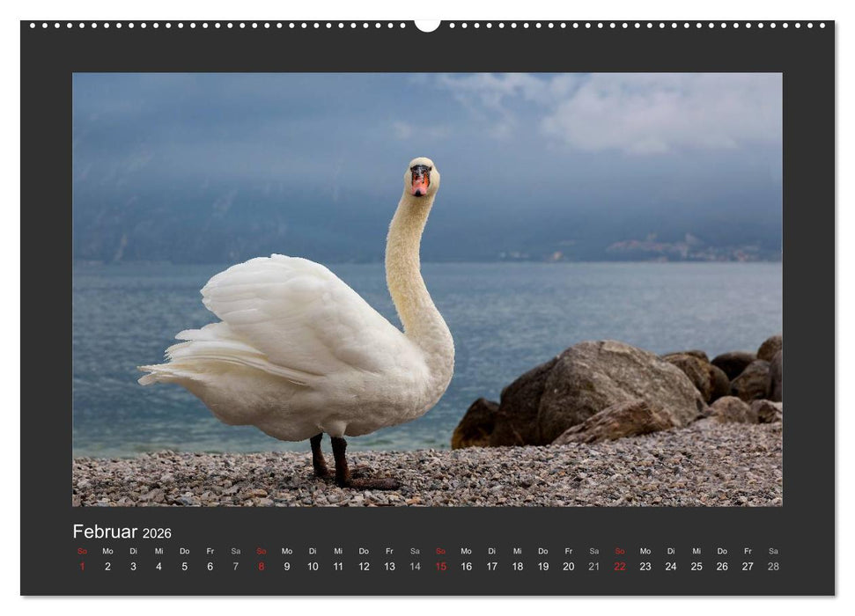This screenshot has width=855, height=616.
Task: Click date 16 under Mo
Action: point(465,567)
